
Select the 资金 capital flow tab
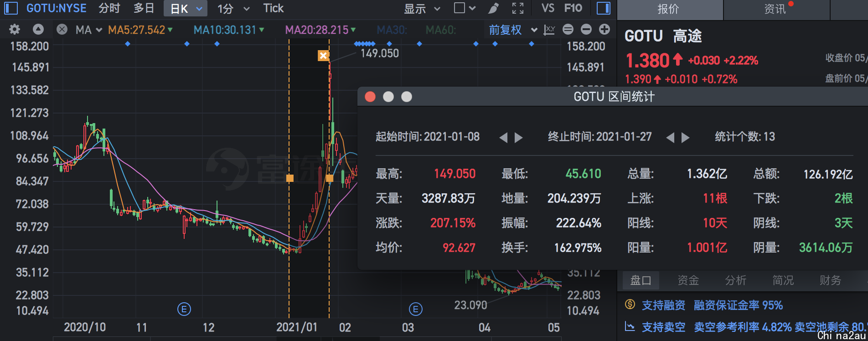(688, 280)
